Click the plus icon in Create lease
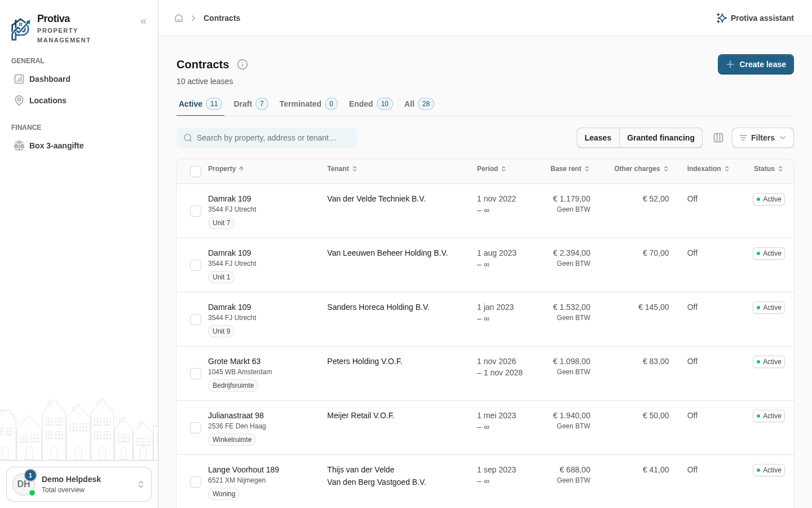812x508 pixels. [730, 64]
